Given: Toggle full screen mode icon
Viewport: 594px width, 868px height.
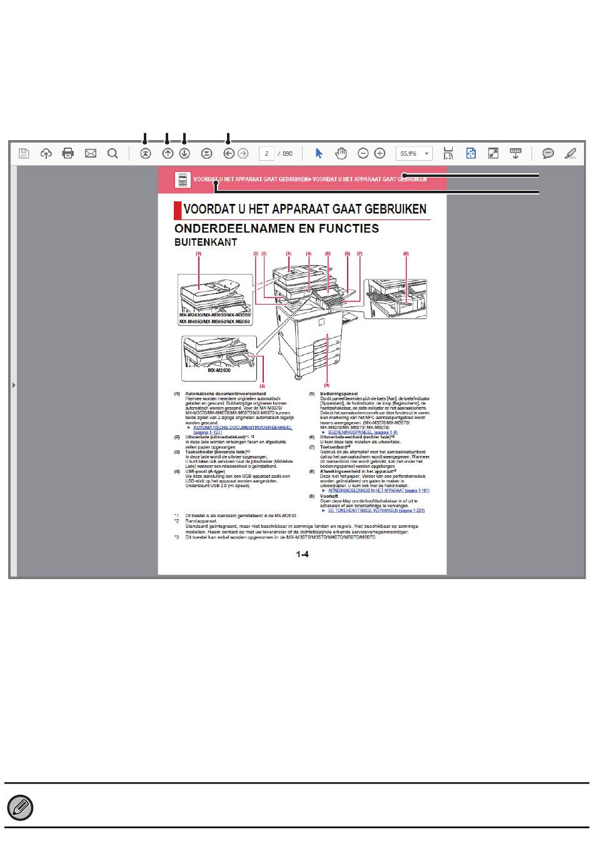Looking at the screenshot, I should click(x=493, y=153).
